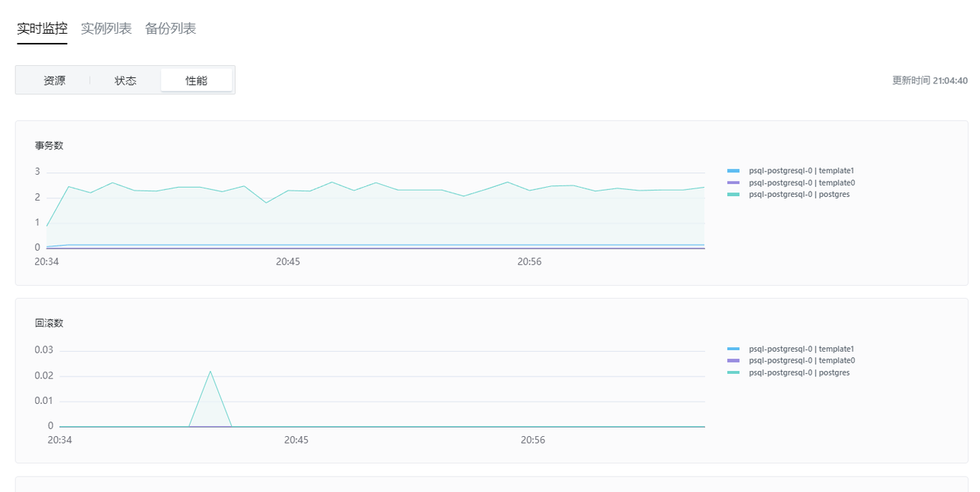
Task: Switch to the 实时监控 tab
Action: (x=42, y=28)
